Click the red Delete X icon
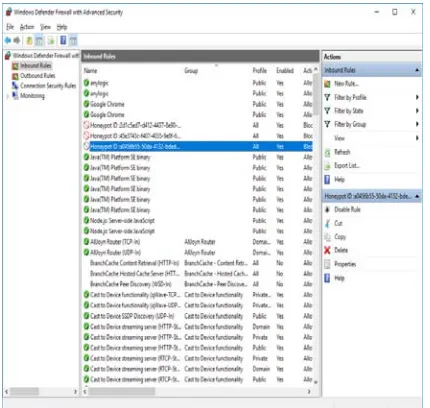This screenshot has width=430, height=408. (327, 250)
